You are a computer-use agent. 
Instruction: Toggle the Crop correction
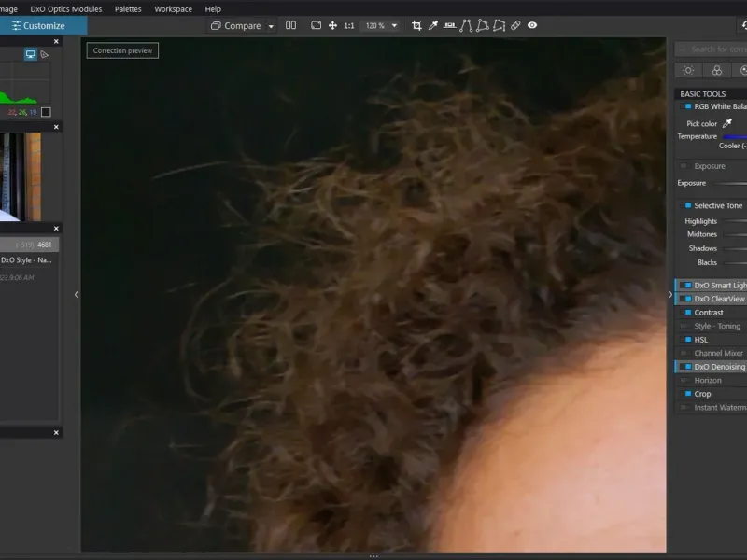(x=688, y=394)
